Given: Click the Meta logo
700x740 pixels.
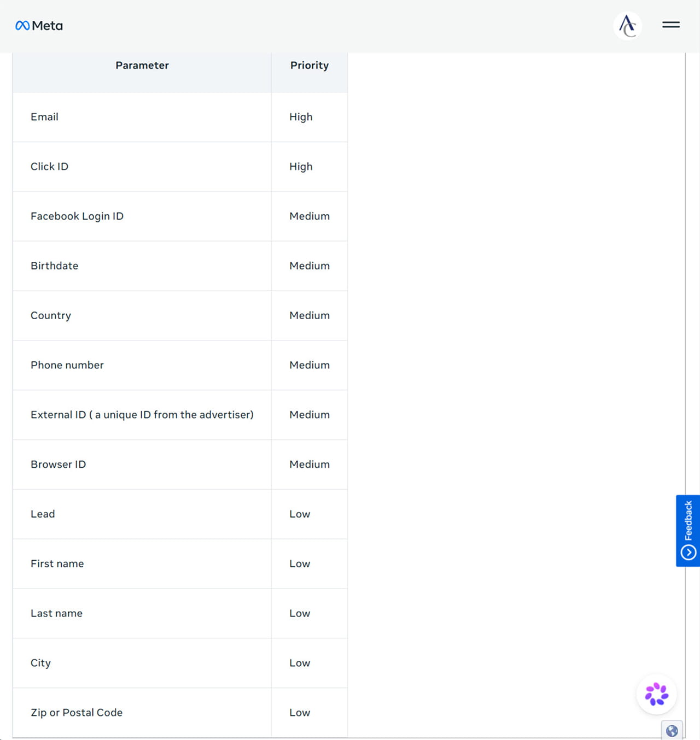Looking at the screenshot, I should coord(39,26).
